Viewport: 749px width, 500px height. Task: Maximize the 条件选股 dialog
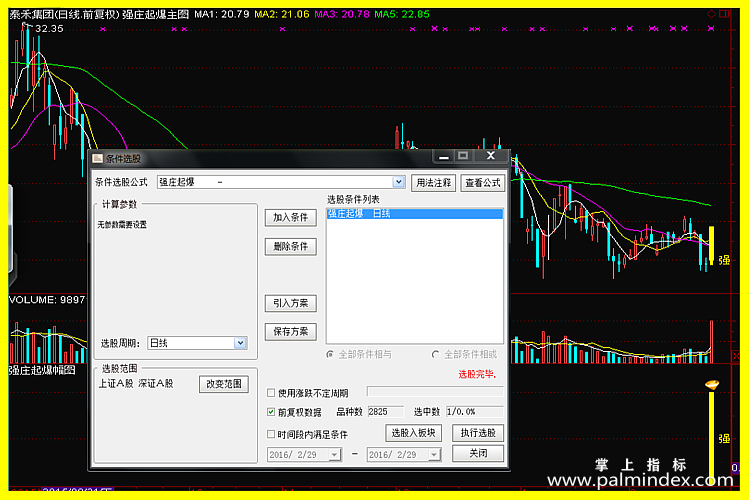(463, 156)
